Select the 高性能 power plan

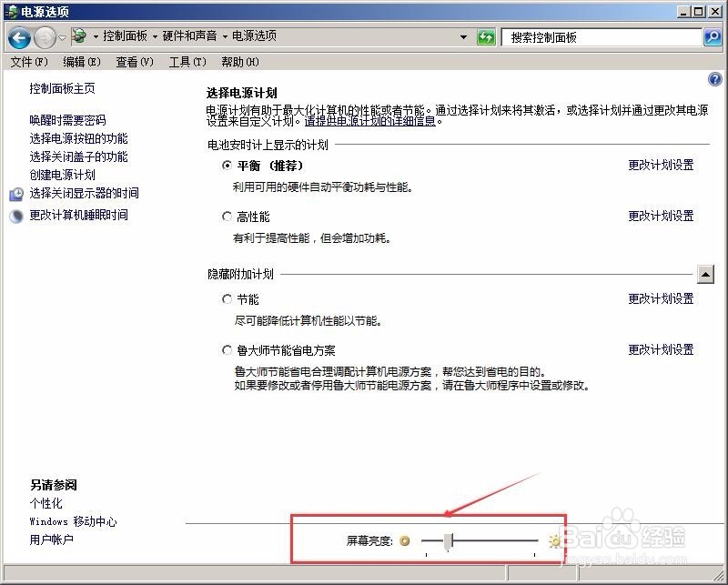coord(227,216)
